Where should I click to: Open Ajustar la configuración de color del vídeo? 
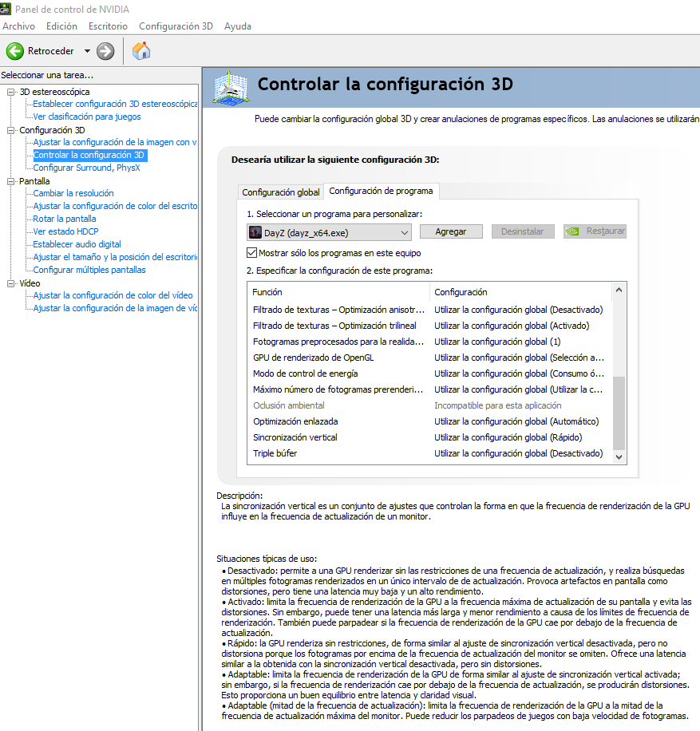(113, 295)
